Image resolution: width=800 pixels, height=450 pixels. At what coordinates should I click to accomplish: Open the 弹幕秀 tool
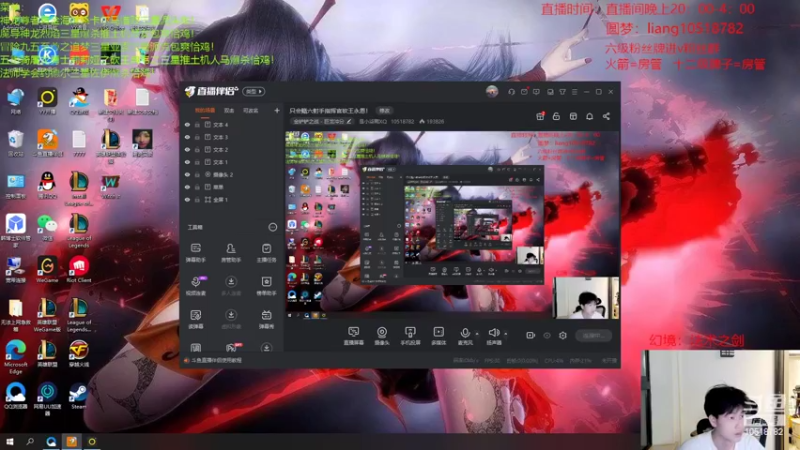[266, 319]
